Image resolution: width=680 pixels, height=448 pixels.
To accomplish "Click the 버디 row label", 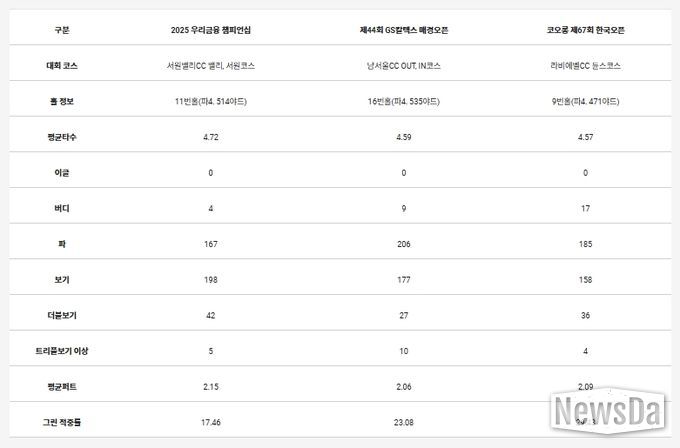I will point(63,208).
